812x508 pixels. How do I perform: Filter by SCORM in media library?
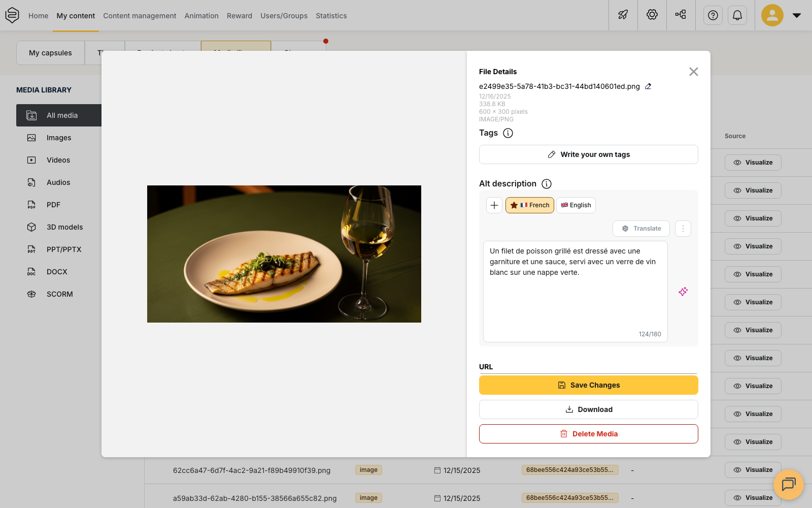59,294
